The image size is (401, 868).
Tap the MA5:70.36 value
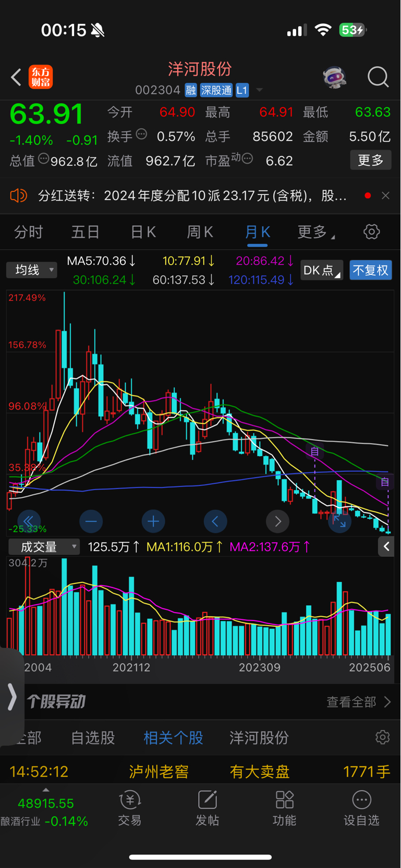coord(101,261)
